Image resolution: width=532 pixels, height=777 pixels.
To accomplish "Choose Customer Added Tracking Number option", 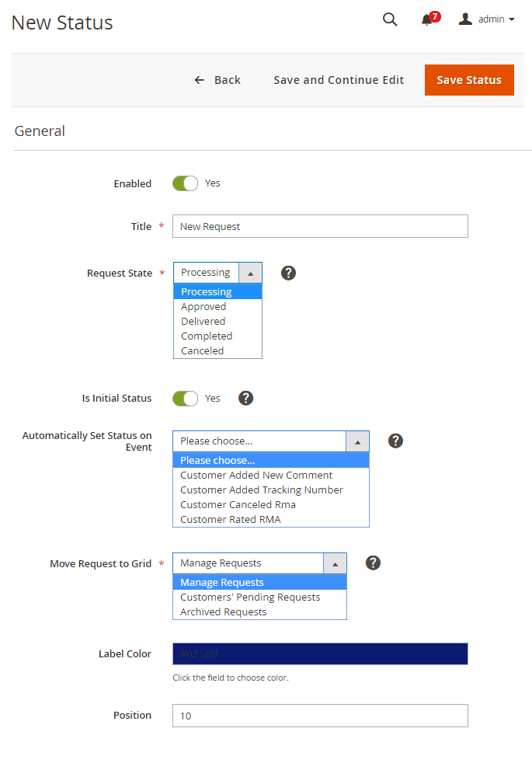I will [x=262, y=490].
